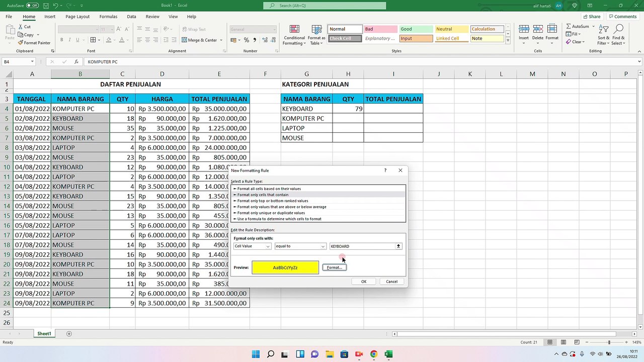This screenshot has height=362, width=644.
Task: Toggle the Wrap Text button
Action: (194, 29)
